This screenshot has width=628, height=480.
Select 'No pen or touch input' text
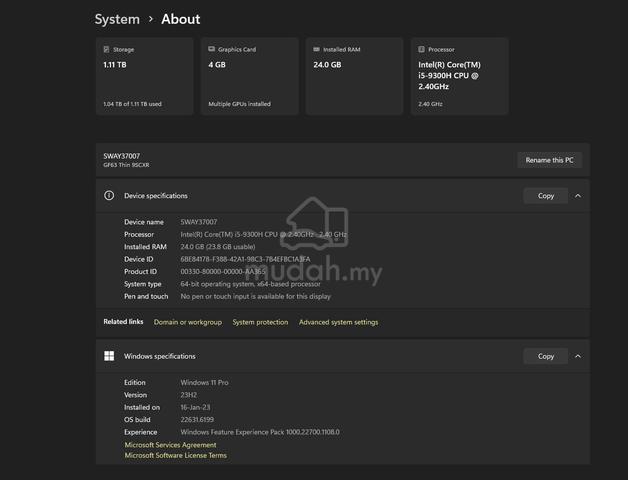(256, 296)
